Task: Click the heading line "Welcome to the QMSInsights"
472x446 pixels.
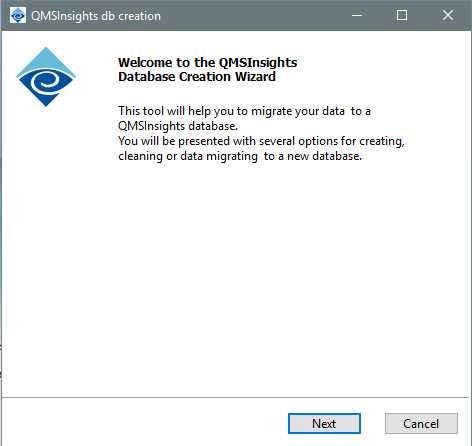Action: pos(208,63)
